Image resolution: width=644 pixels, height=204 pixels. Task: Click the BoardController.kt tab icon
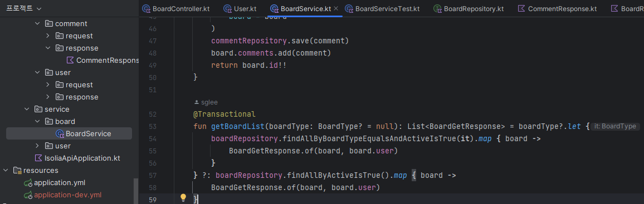click(x=146, y=8)
